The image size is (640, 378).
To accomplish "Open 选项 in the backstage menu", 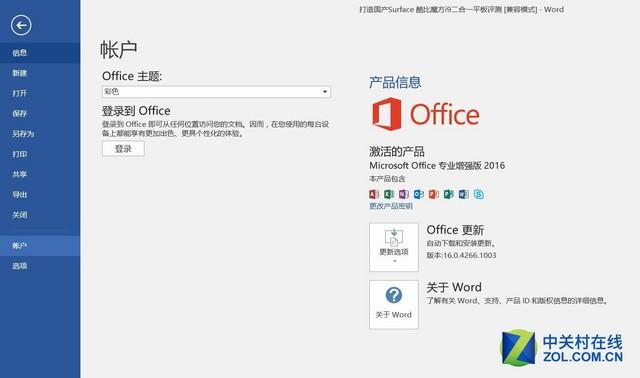I will (40, 266).
